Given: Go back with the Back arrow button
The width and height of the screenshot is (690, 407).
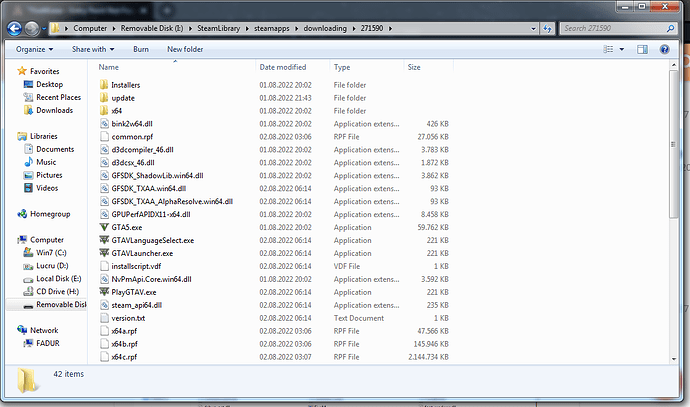Looking at the screenshot, I should [14, 29].
